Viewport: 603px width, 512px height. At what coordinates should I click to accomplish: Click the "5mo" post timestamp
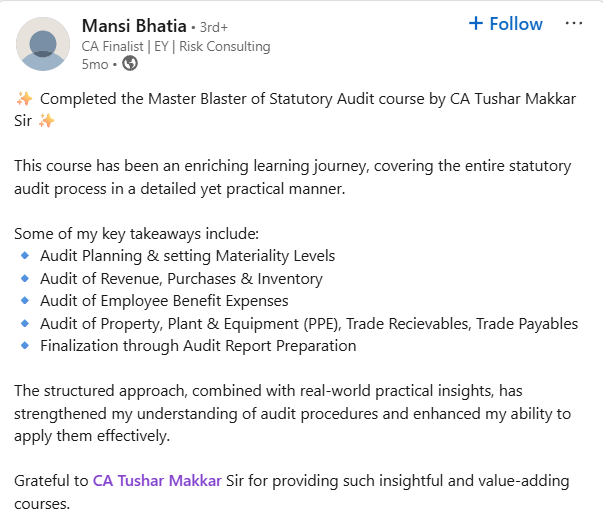95,64
